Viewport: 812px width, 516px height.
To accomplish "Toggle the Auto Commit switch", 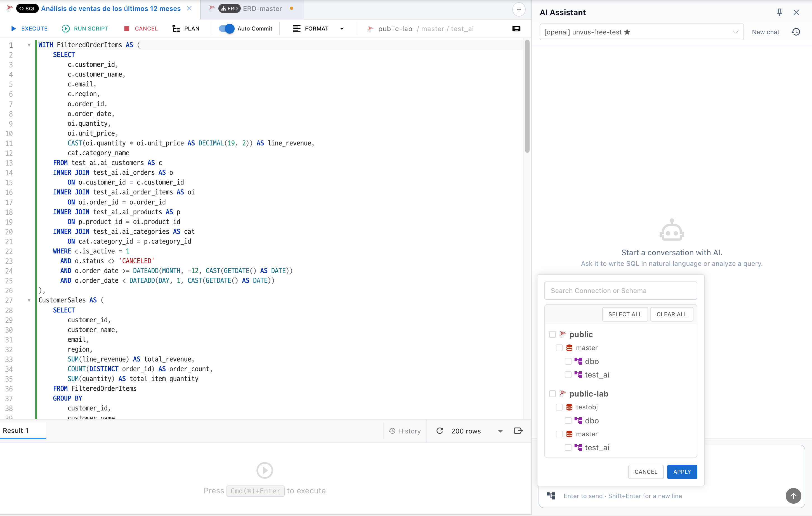I will (x=226, y=29).
